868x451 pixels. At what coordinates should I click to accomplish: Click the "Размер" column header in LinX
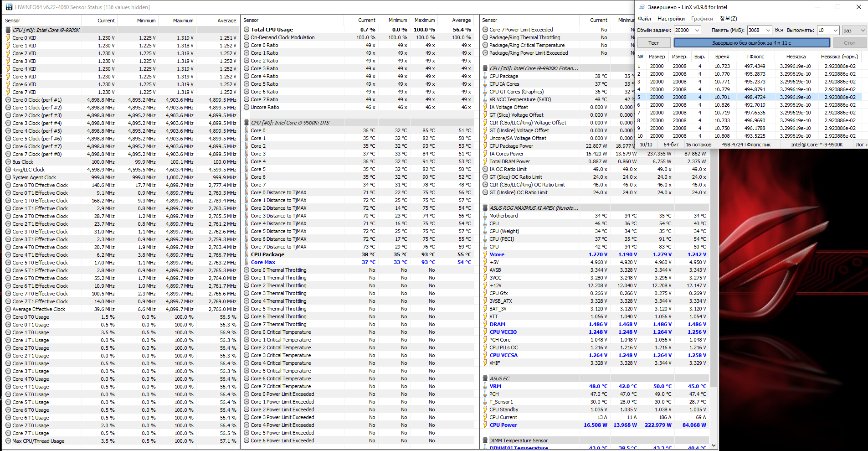pyautogui.click(x=657, y=57)
